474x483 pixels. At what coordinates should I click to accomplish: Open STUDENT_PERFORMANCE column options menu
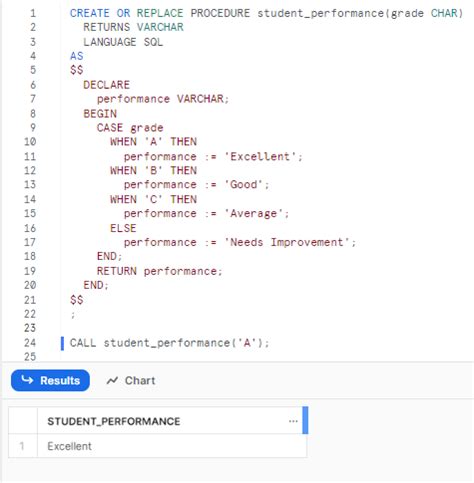pyautogui.click(x=293, y=421)
